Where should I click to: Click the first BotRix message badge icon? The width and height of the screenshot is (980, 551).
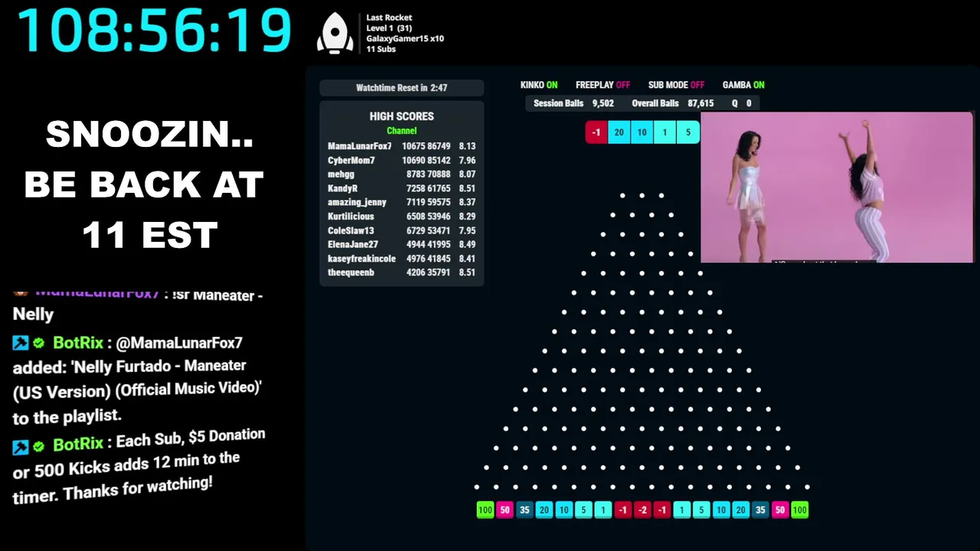[21, 344]
